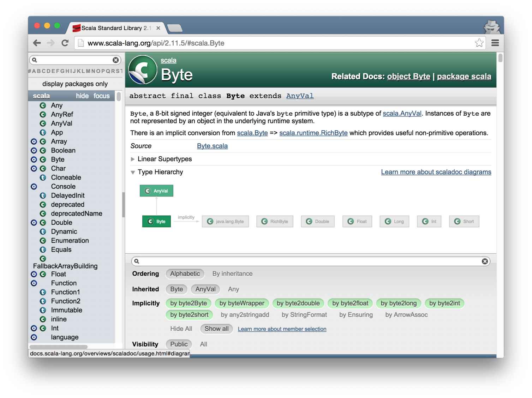
Task: Switch to the Scala Standard Library tab
Action: tap(116, 28)
